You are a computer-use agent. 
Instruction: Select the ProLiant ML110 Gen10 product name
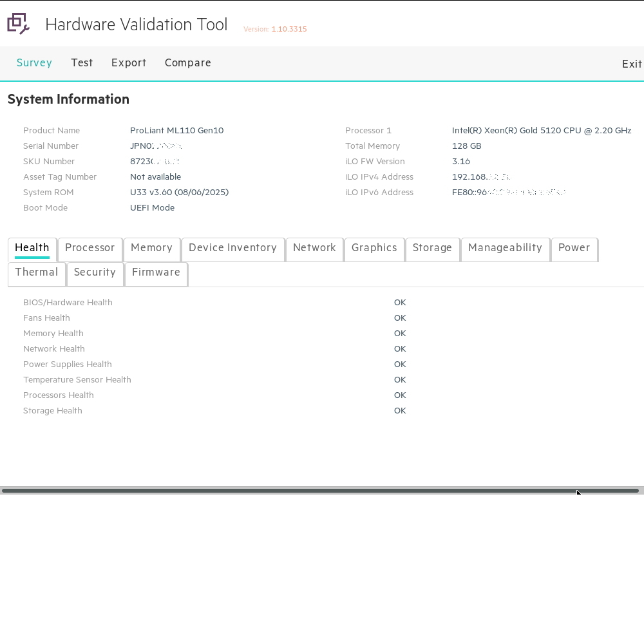coord(177,131)
